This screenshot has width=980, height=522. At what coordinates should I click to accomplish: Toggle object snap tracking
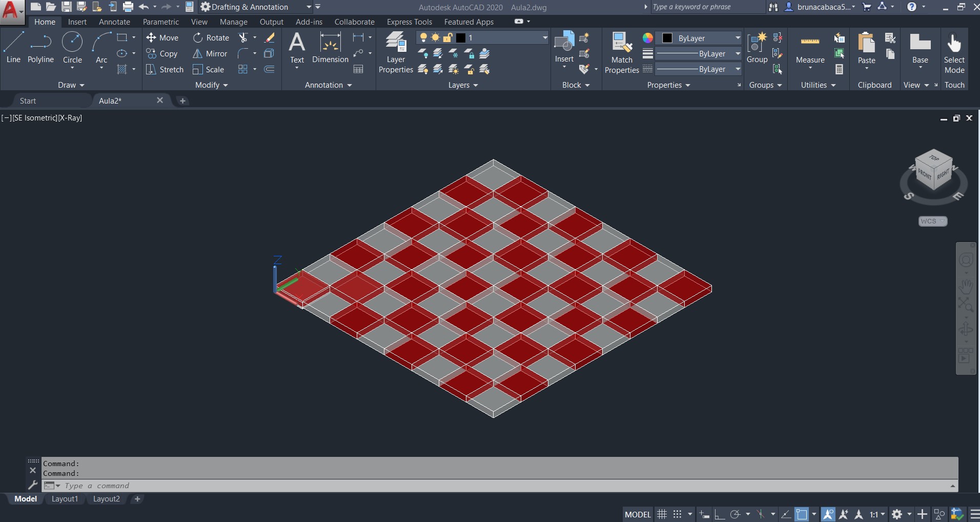tap(786, 514)
